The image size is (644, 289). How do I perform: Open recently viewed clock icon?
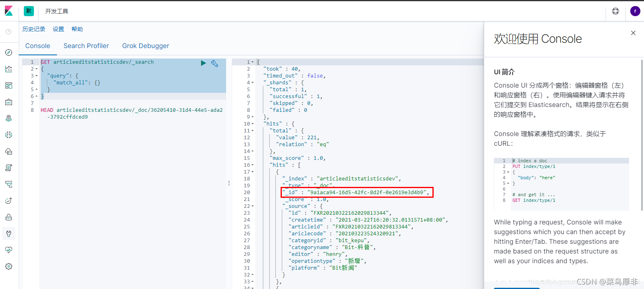8,31
